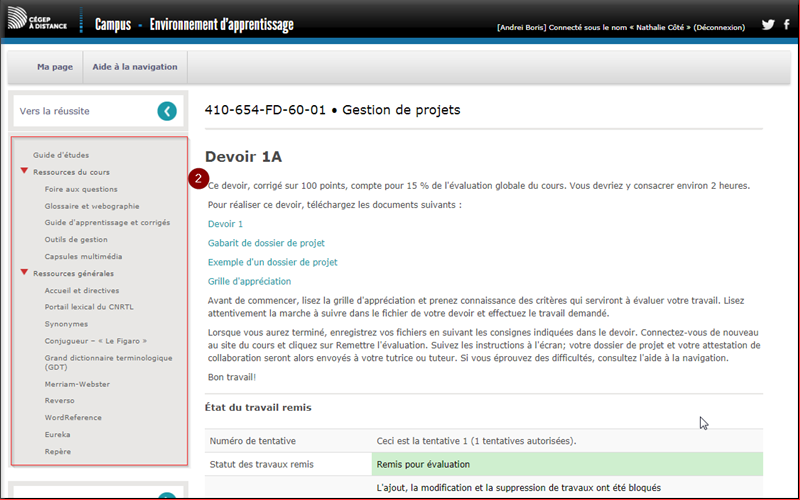Click the red numbered marker 2
Image resolution: width=800 pixels, height=500 pixels.
click(x=199, y=178)
